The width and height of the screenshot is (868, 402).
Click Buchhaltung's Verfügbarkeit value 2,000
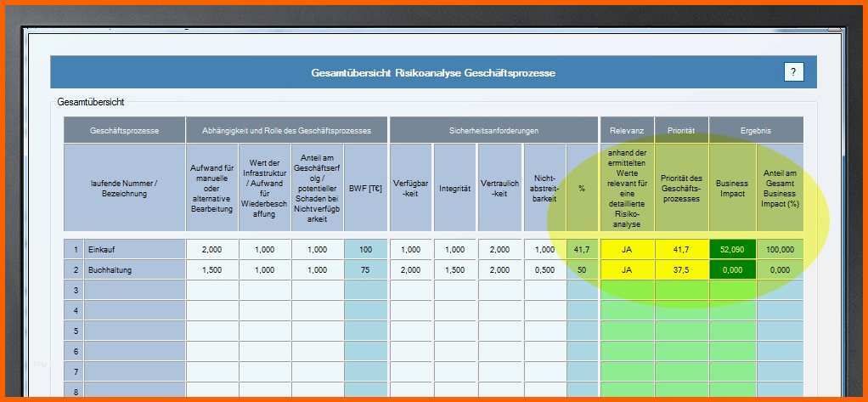(410, 269)
